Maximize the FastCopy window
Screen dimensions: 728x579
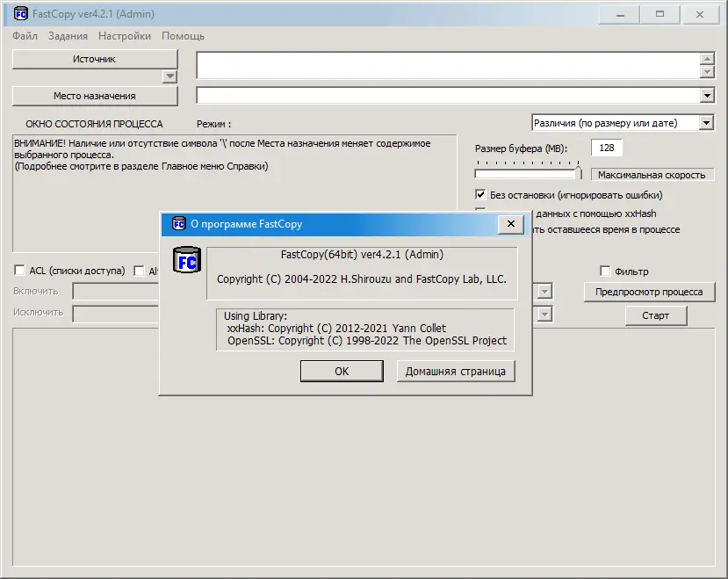[660, 15]
